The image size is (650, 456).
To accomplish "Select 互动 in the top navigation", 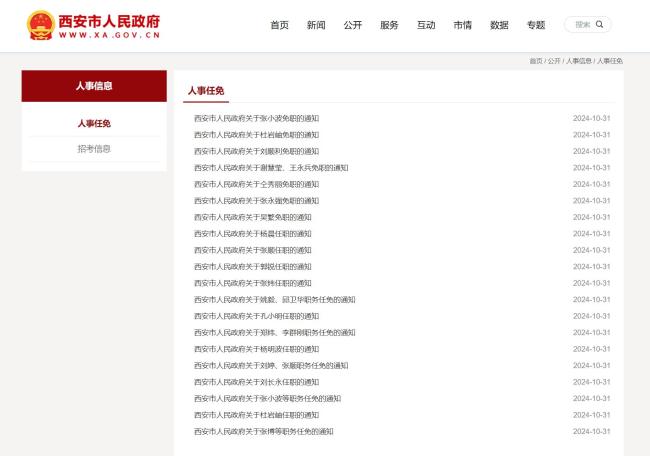I will point(426,25).
